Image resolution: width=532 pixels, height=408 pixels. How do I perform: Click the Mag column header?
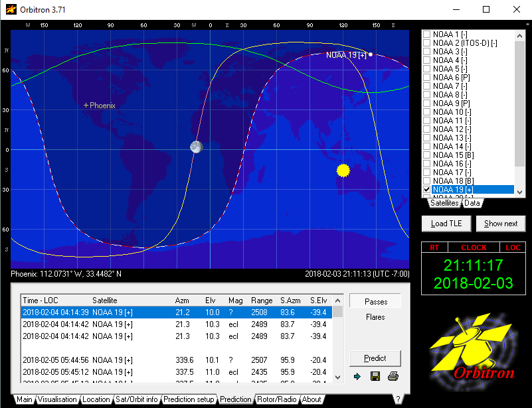coord(236,301)
